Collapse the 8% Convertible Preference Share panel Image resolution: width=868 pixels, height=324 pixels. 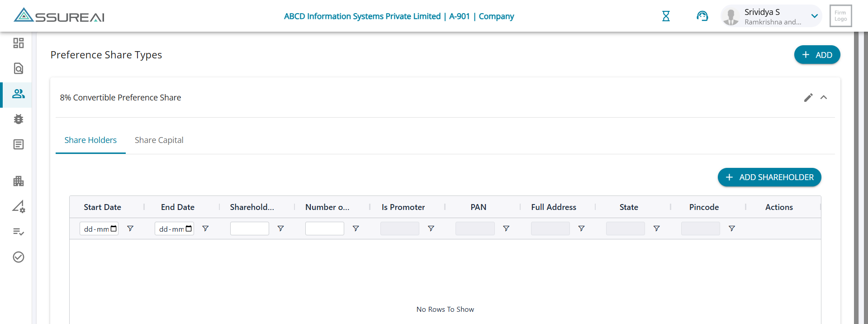[x=824, y=98]
